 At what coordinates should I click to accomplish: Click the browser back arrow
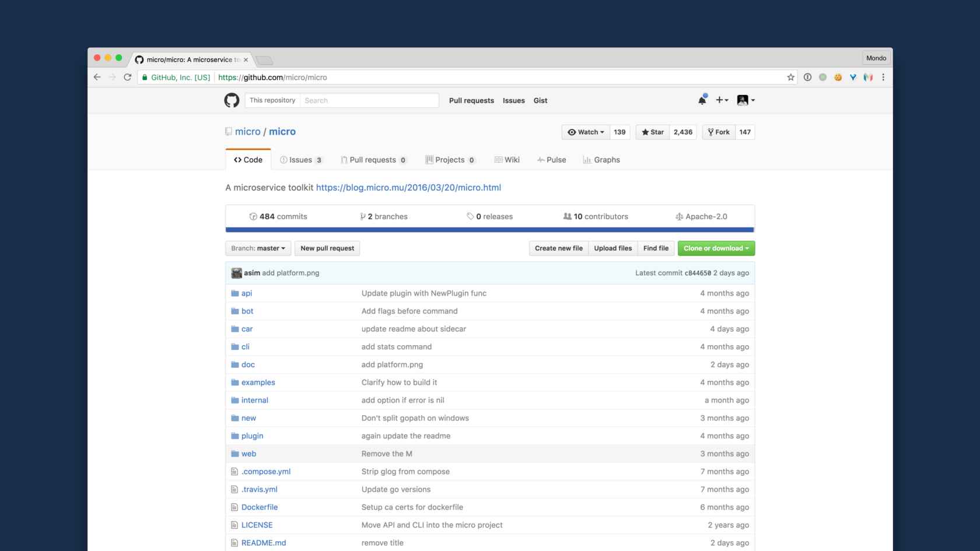[x=97, y=77]
